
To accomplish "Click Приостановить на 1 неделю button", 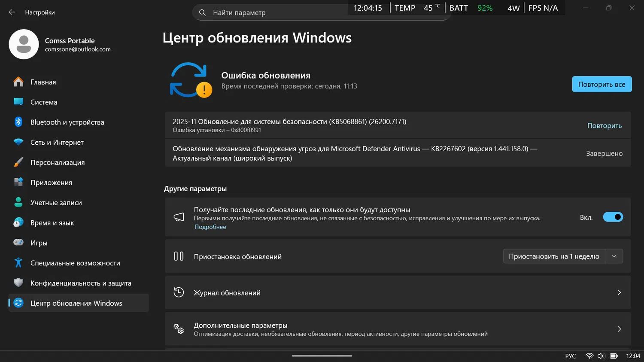I will [x=554, y=256].
